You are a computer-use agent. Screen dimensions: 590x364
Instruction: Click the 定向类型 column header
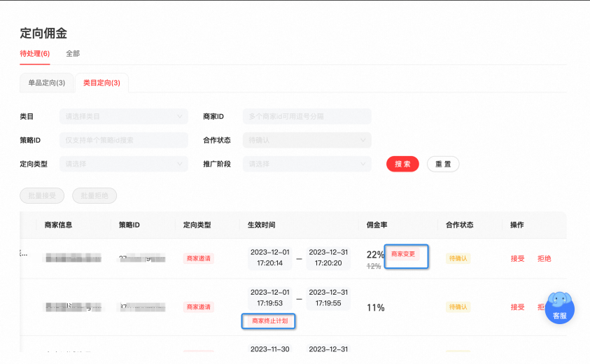pos(197,225)
